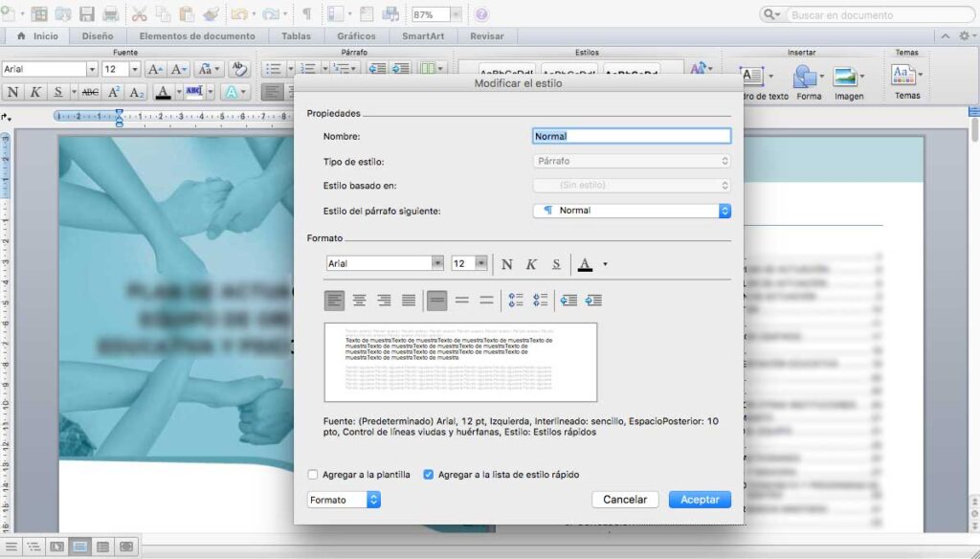Open the Formato dropdown at dialog bottom
Screen dimensions: 980x559
pos(373,500)
